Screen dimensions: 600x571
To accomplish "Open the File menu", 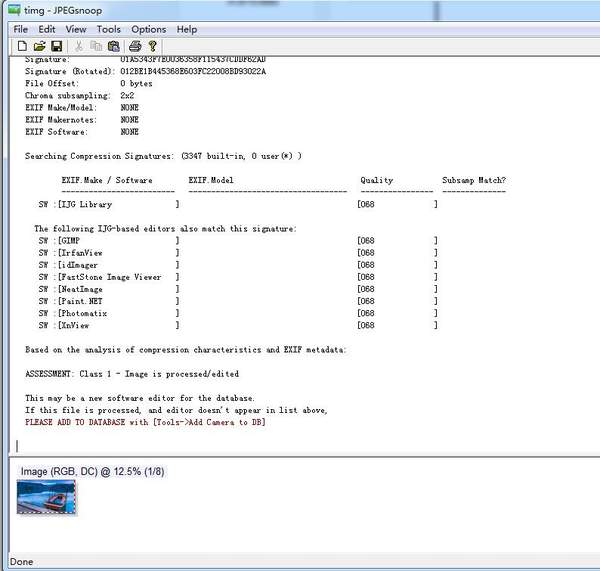I will tap(21, 29).
